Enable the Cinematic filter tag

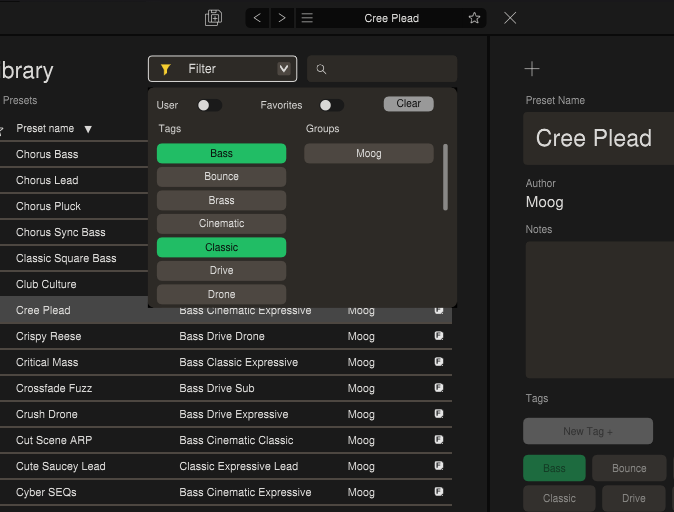[x=221, y=224]
